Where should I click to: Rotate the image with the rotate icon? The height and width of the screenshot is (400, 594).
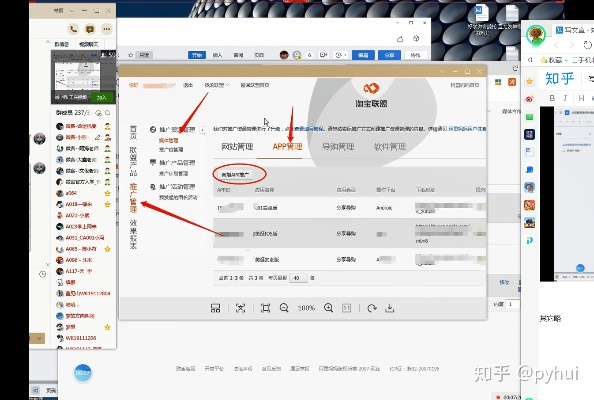pyautogui.click(x=372, y=308)
